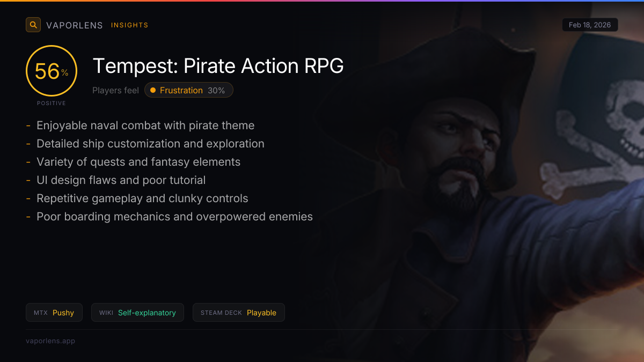This screenshot has width=644, height=362.
Task: Click the Tempest: Pirate Action RPG title
Action: click(x=218, y=66)
